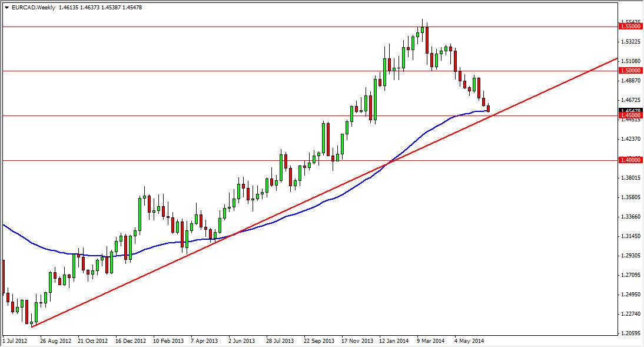Click the 1.51080 price axis label
The height and width of the screenshot is (347, 644).
tap(631, 61)
